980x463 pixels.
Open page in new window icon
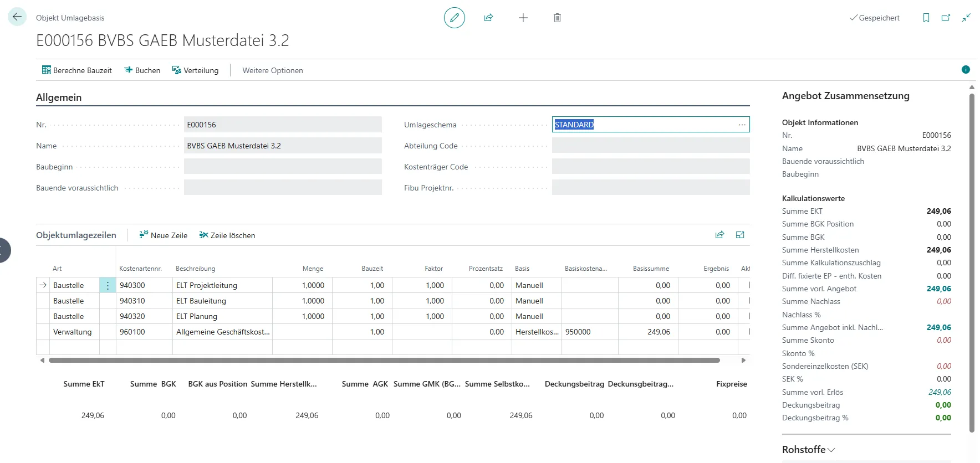tap(946, 18)
